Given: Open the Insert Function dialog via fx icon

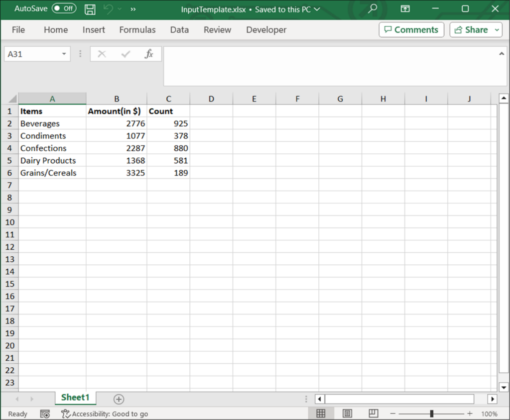Looking at the screenshot, I should coord(149,54).
